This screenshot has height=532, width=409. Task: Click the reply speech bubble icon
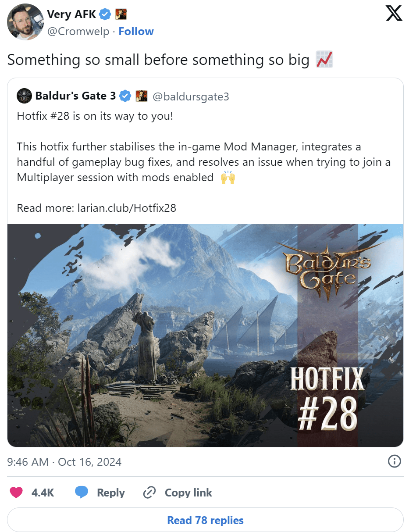click(82, 493)
